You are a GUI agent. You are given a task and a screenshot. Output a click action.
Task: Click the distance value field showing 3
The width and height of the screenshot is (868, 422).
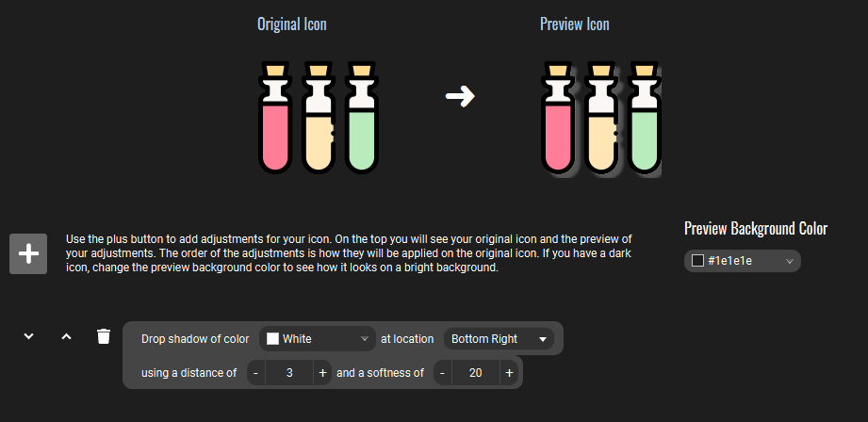(x=289, y=373)
